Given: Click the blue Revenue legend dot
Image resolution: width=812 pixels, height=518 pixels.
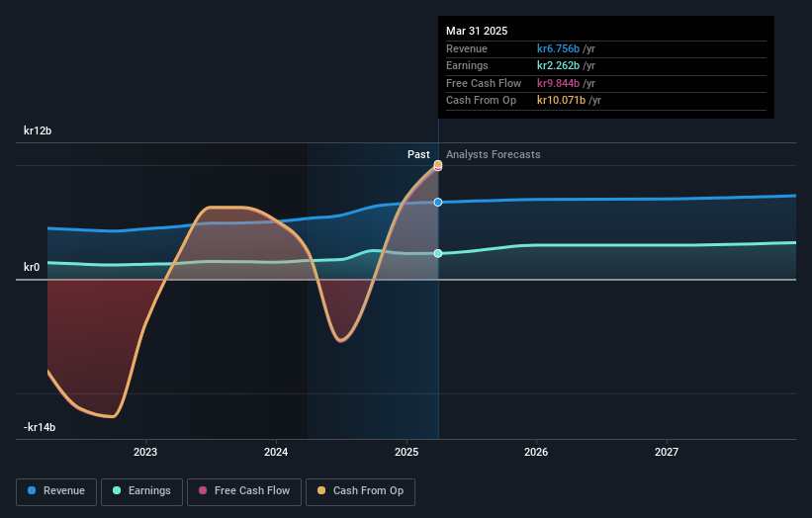Looking at the screenshot, I should (32, 490).
